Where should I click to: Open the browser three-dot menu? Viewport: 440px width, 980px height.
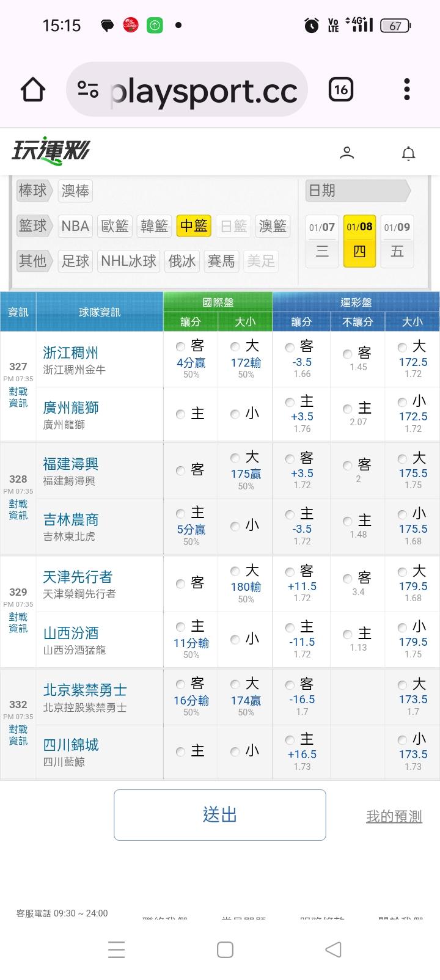tap(407, 90)
